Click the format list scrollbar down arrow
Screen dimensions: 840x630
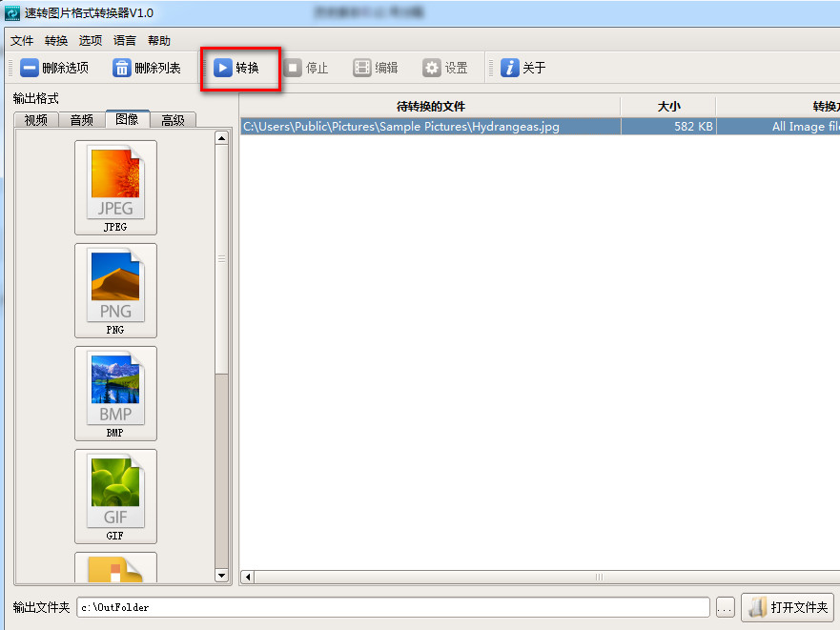221,576
